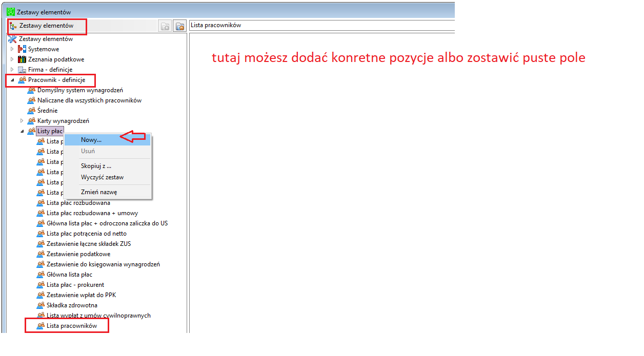Choose Nowy... from the context menu
This screenshot has height=356, width=644.
(x=108, y=140)
